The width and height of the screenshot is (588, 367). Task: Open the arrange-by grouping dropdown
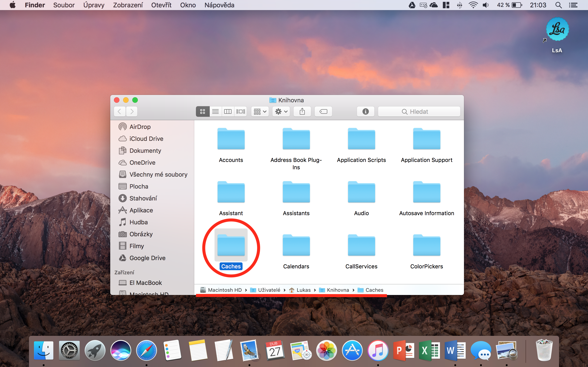(260, 111)
